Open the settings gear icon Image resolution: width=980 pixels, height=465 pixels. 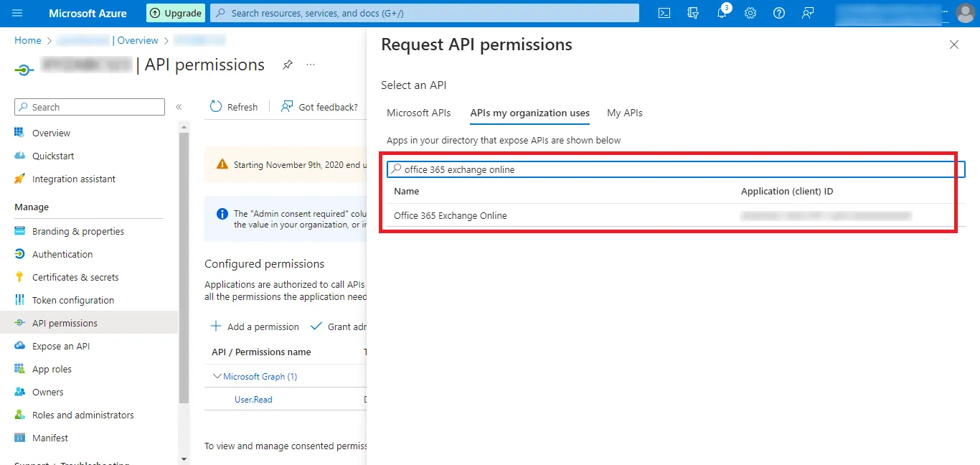(x=750, y=13)
